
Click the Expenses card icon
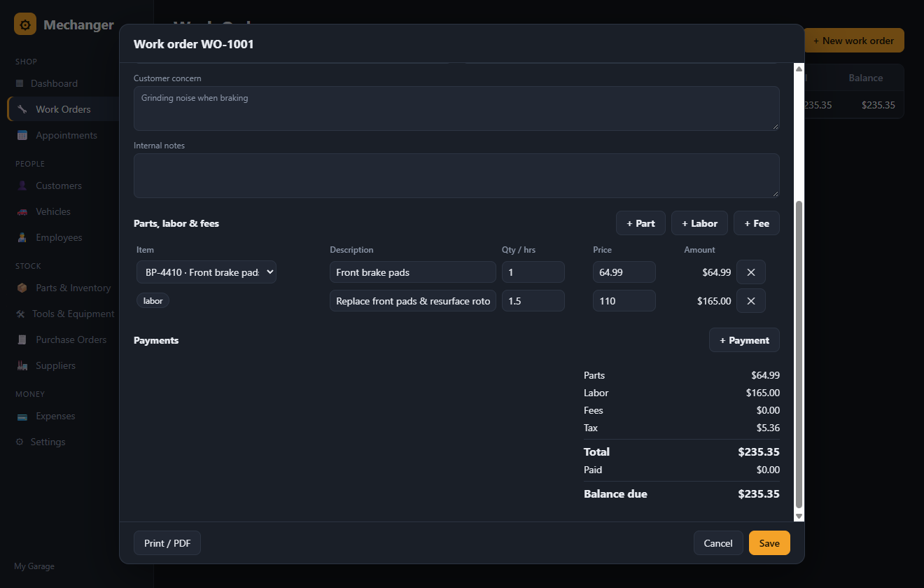(x=22, y=416)
